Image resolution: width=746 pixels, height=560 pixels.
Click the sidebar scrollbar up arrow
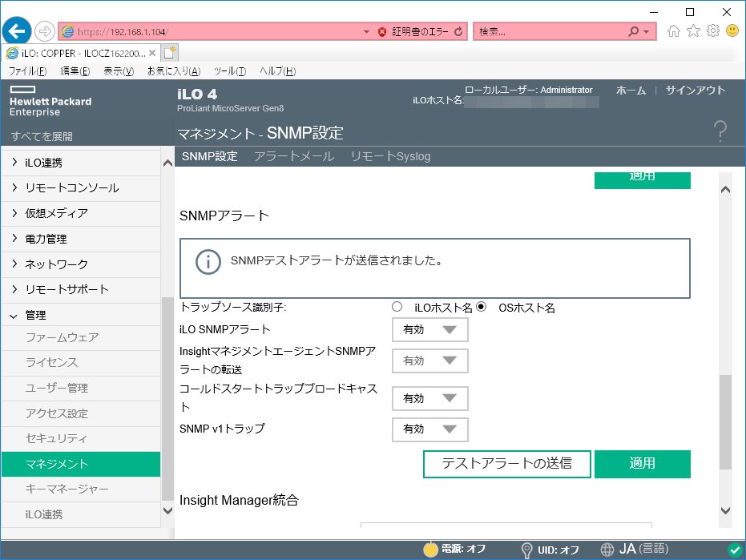tap(167, 163)
